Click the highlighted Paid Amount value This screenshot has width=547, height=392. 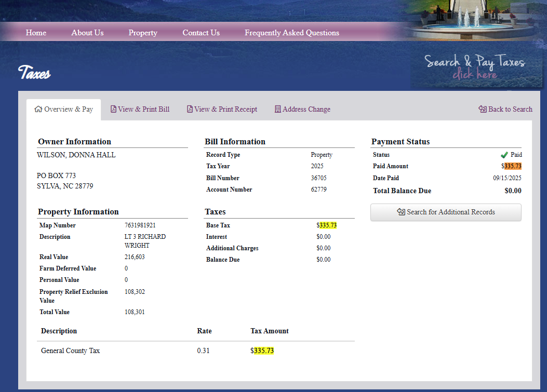(513, 167)
